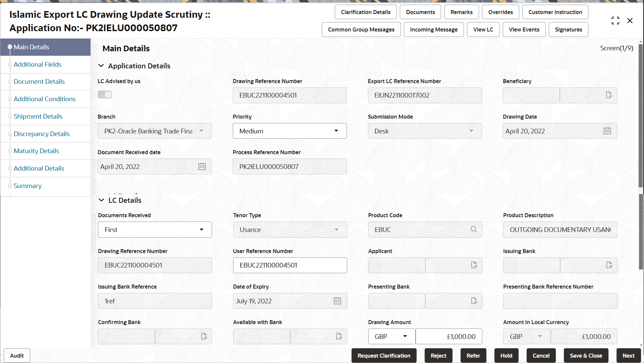Image resolution: width=644 pixels, height=363 pixels.
Task: Open the Documents Received dropdown
Action: tap(155, 230)
